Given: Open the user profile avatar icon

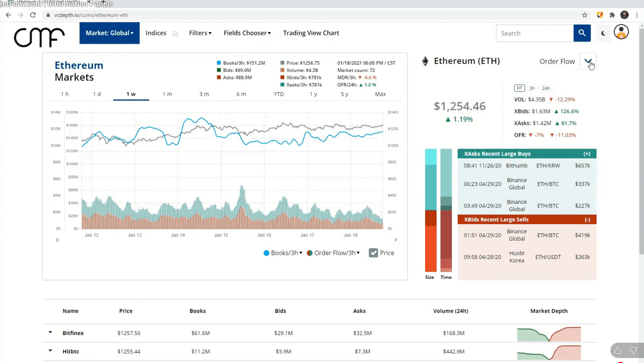Looking at the screenshot, I should point(621,32).
